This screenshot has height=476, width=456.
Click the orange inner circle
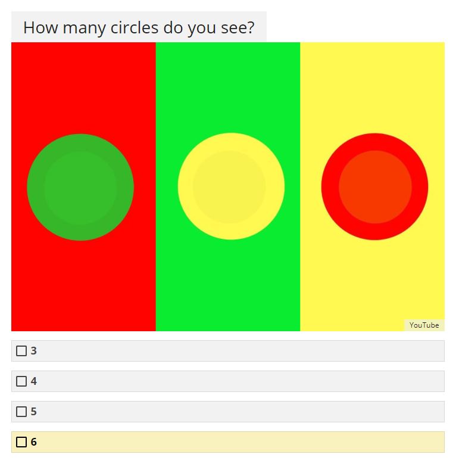pos(375,187)
